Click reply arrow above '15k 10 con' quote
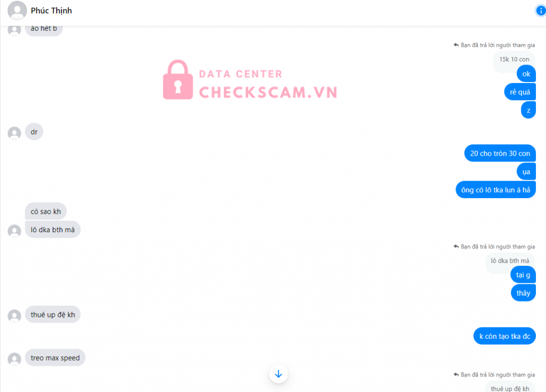This screenshot has width=546, height=392. [x=456, y=45]
